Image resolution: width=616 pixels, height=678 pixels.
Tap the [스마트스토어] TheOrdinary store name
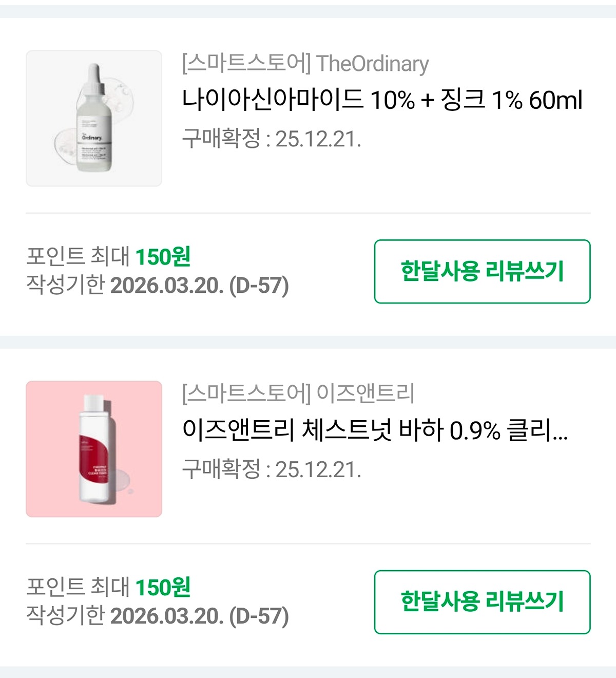click(305, 64)
